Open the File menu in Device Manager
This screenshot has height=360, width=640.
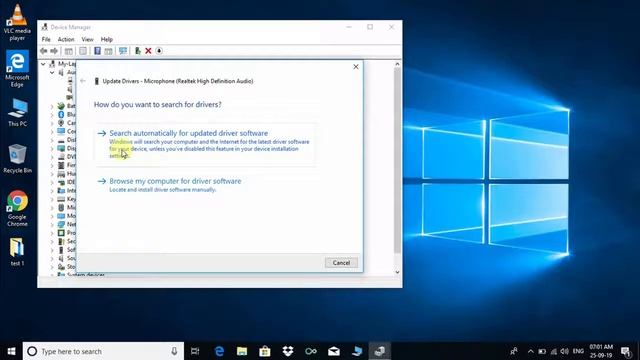click(46, 40)
